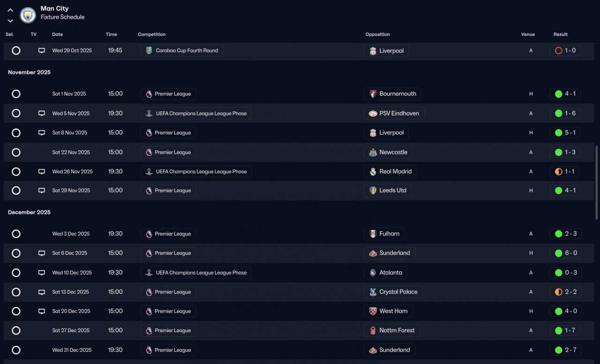The height and width of the screenshot is (364, 600).
Task: Click the TV icon for the PSV Eindhoven match
Action: point(42,113)
